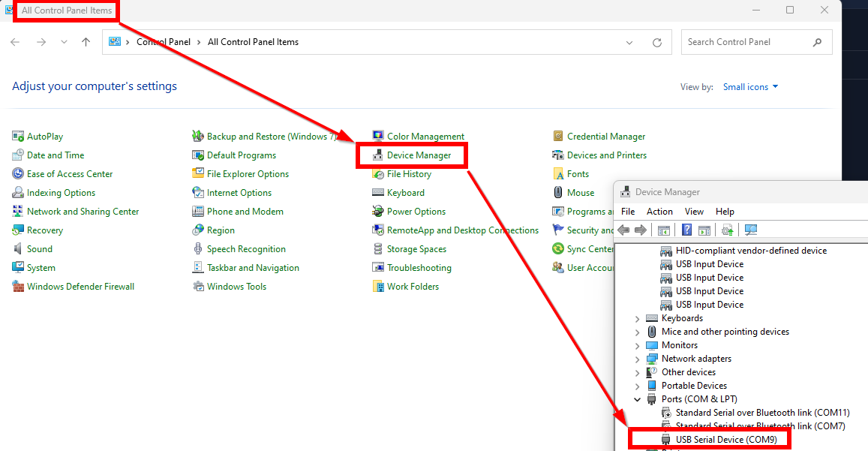
Task: Expand the Keyboards device category
Action: [x=638, y=319]
